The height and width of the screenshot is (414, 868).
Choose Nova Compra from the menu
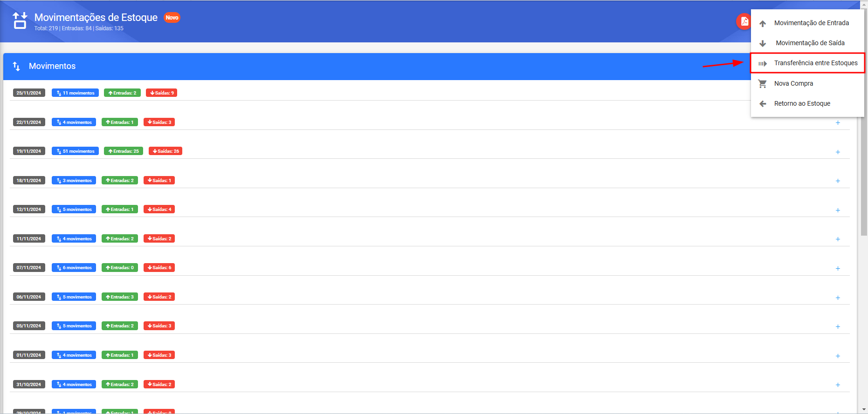click(807, 83)
